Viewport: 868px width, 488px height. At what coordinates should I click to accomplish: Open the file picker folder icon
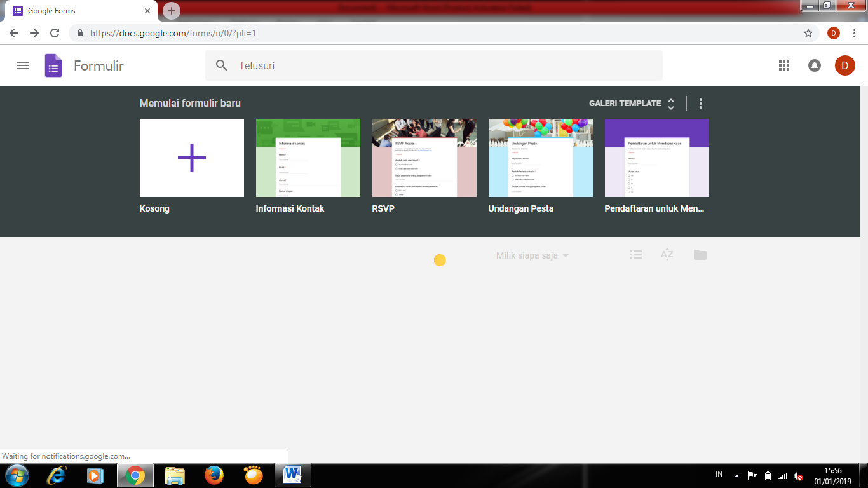[x=700, y=255]
